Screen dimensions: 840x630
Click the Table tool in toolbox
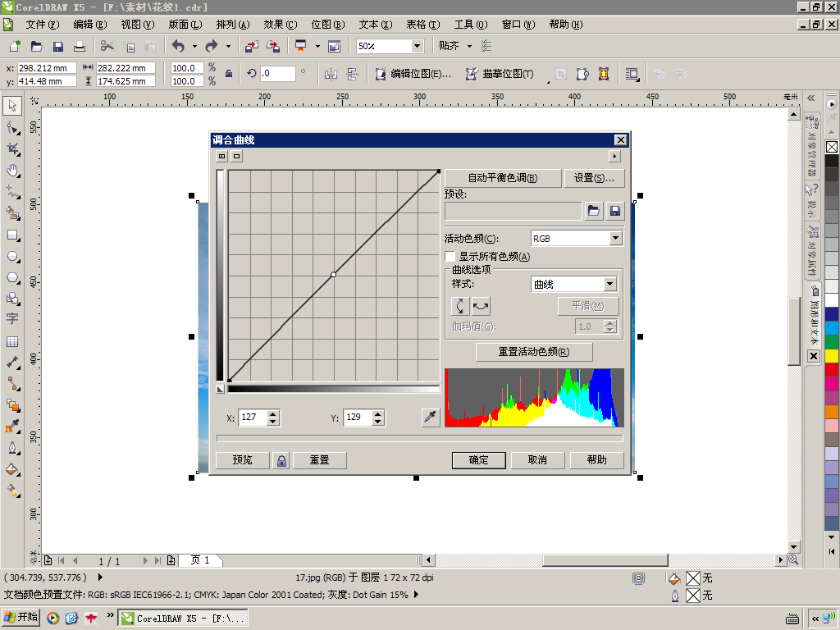(x=12, y=342)
